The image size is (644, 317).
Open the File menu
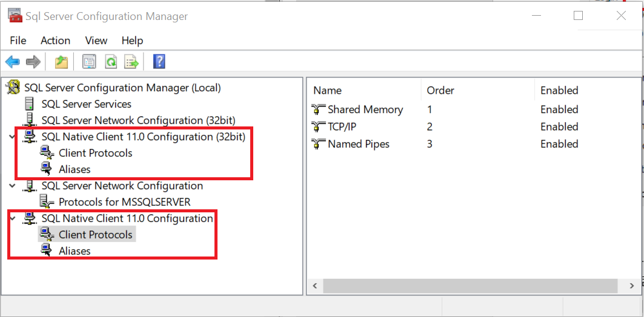18,41
